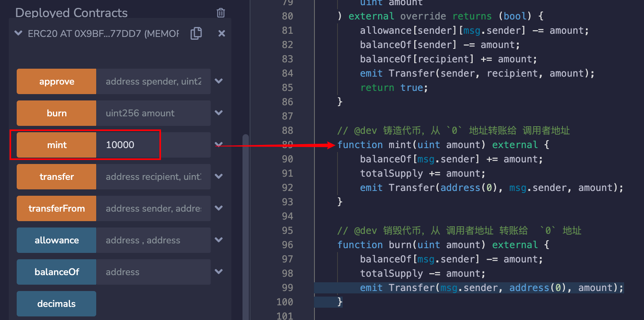Viewport: 644px width, 320px height.
Task: Focus the approve parameters input field
Action: click(153, 81)
